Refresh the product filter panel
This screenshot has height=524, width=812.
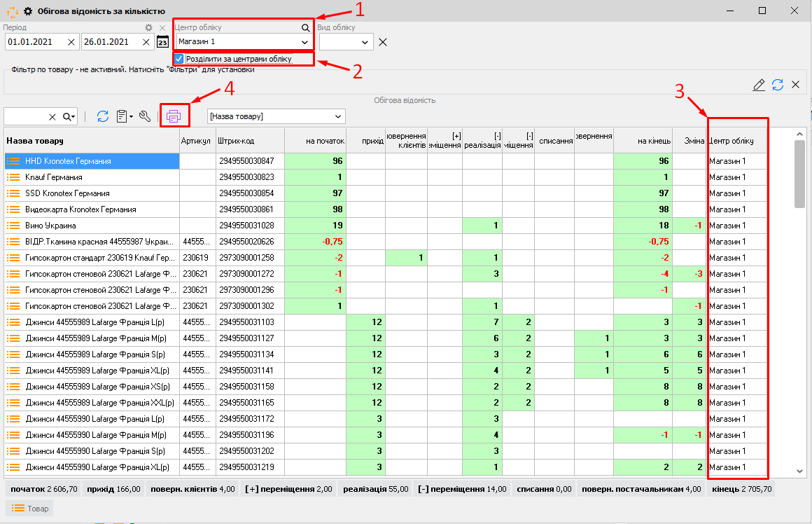pyautogui.click(x=777, y=85)
